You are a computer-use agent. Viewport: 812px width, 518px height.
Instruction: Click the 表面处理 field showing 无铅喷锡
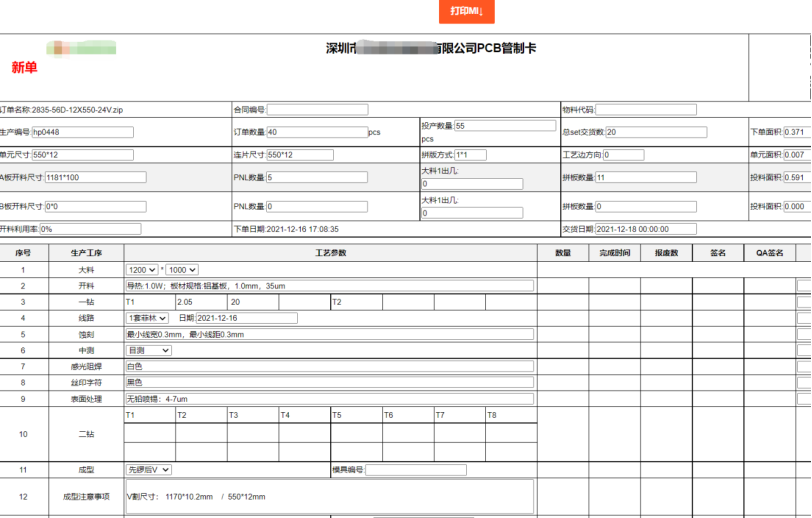click(329, 398)
